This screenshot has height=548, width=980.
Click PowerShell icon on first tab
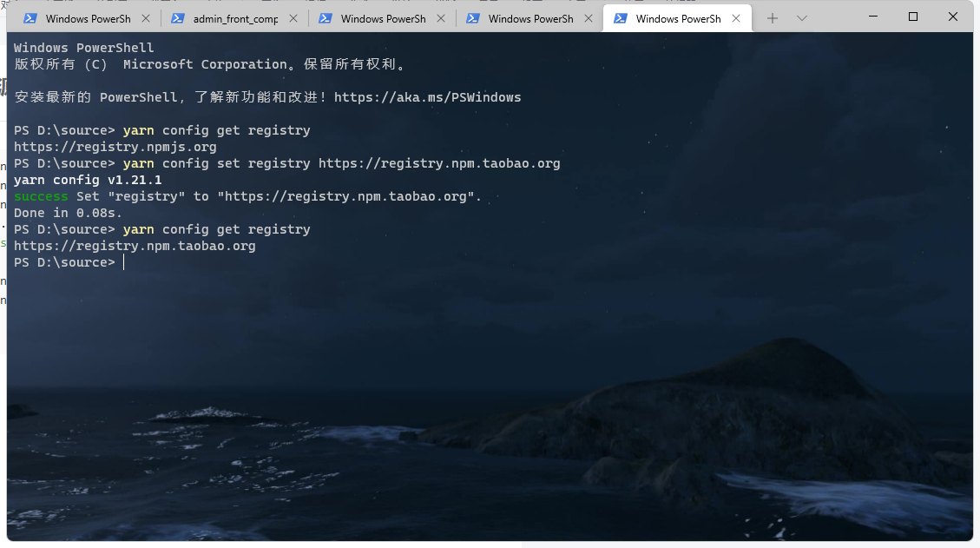30,19
